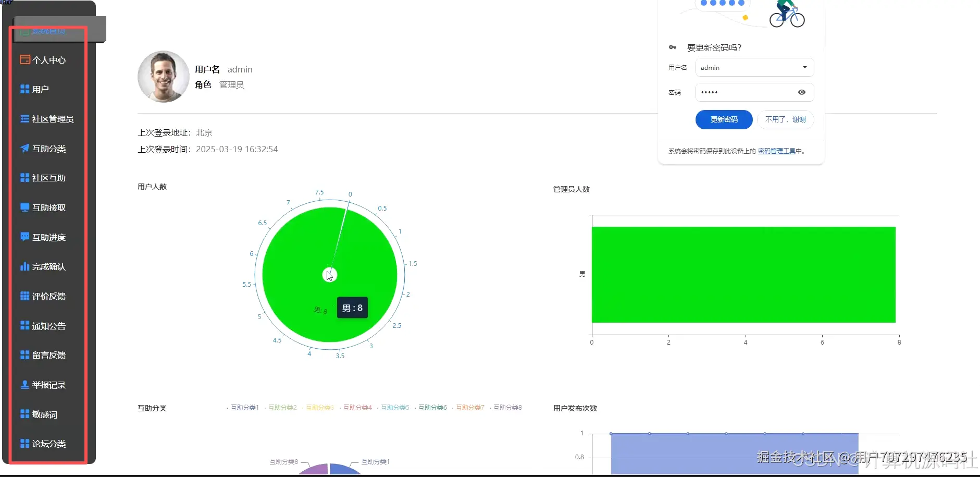This screenshot has height=477, width=980.
Task: Toggle 互助分类7 legend item
Action: coord(468,408)
